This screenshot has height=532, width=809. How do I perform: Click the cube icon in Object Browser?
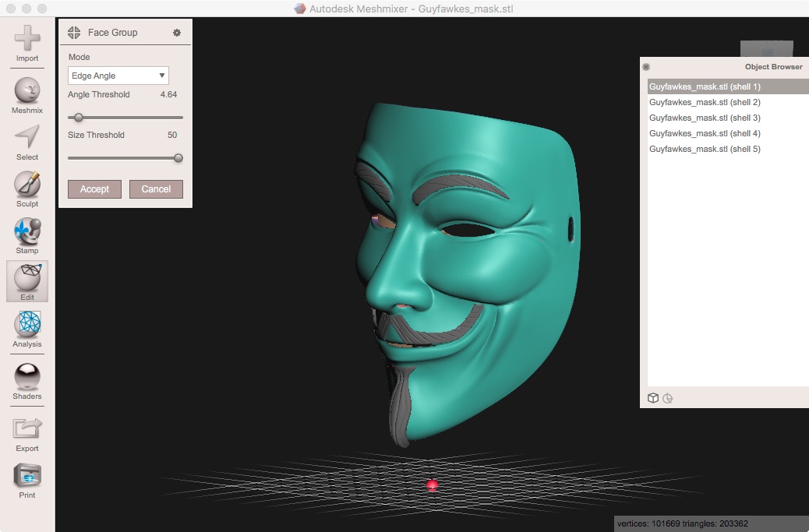653,398
